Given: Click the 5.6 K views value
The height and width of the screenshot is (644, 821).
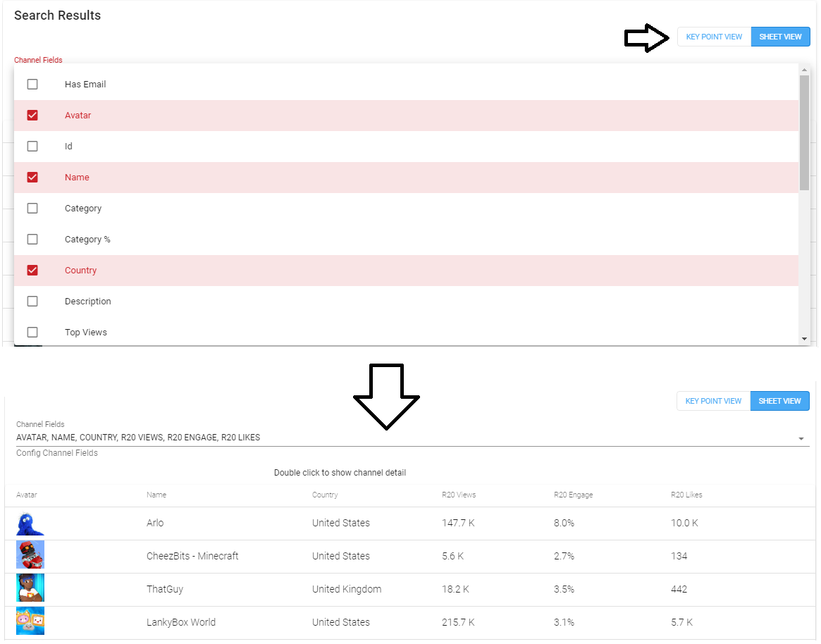Looking at the screenshot, I should click(x=453, y=556).
